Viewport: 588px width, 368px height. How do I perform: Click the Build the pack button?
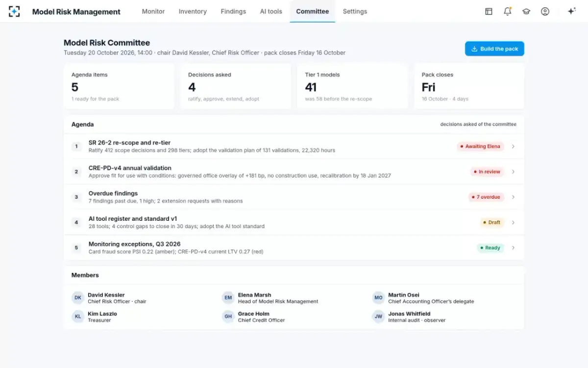point(494,49)
